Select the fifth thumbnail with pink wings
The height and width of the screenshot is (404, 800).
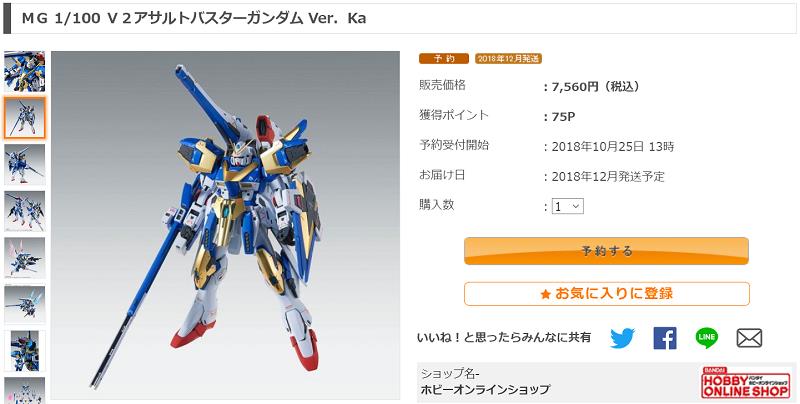[24, 258]
